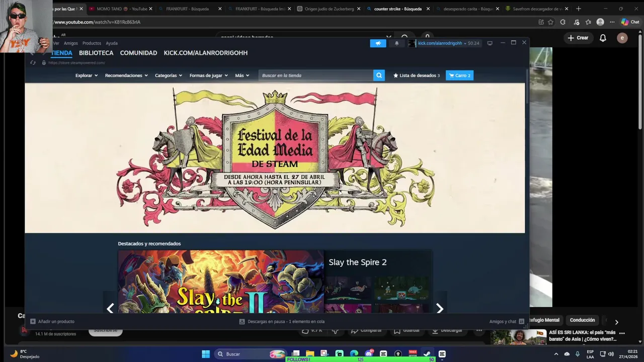Open Slay the Spire 2 featured artwork
This screenshot has height=362, width=644.
tap(221, 282)
